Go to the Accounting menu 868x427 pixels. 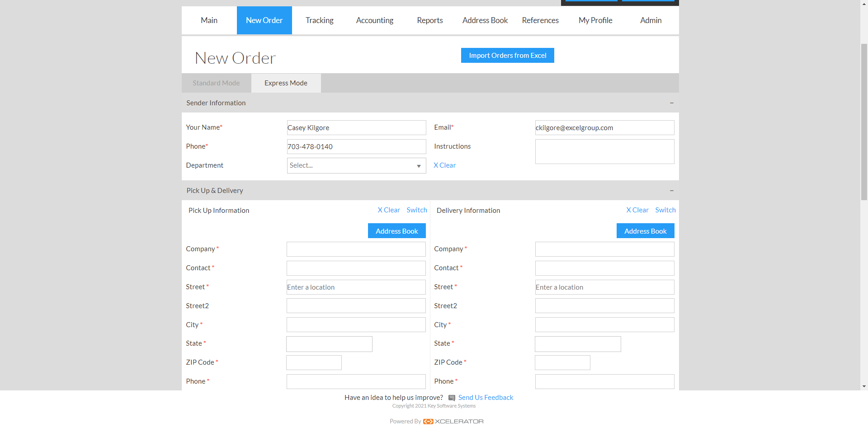(x=375, y=20)
